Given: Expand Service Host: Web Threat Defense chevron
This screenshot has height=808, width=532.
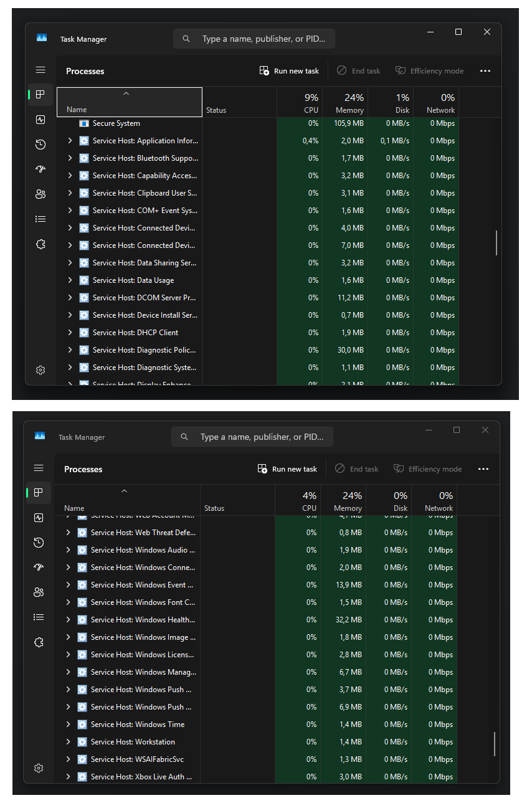Looking at the screenshot, I should tap(68, 533).
